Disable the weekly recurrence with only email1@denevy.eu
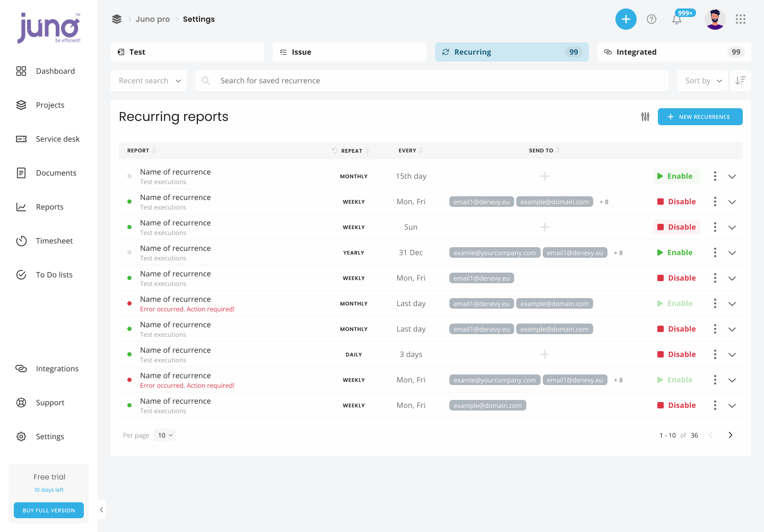 [676, 278]
